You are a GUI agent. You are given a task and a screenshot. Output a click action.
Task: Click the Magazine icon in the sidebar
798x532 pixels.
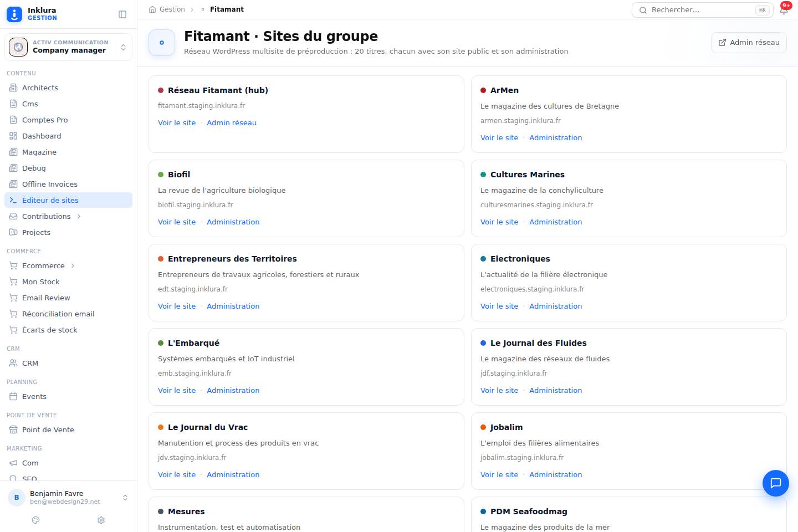[13, 152]
